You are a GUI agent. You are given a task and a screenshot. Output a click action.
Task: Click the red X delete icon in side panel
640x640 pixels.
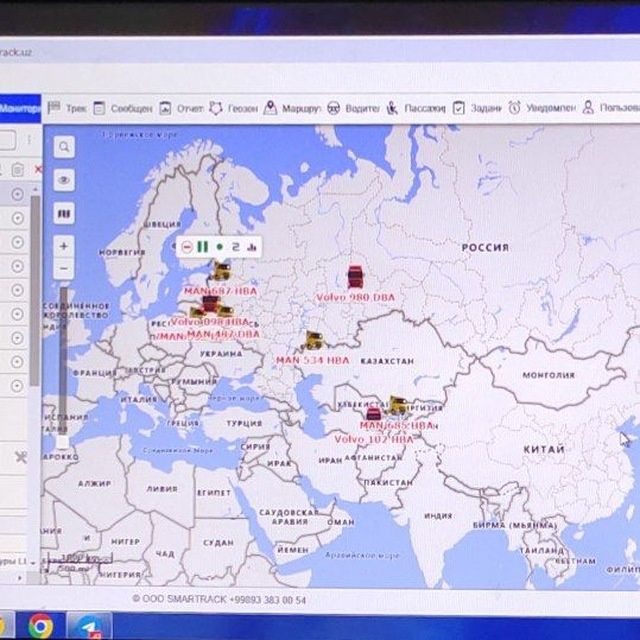click(x=38, y=169)
